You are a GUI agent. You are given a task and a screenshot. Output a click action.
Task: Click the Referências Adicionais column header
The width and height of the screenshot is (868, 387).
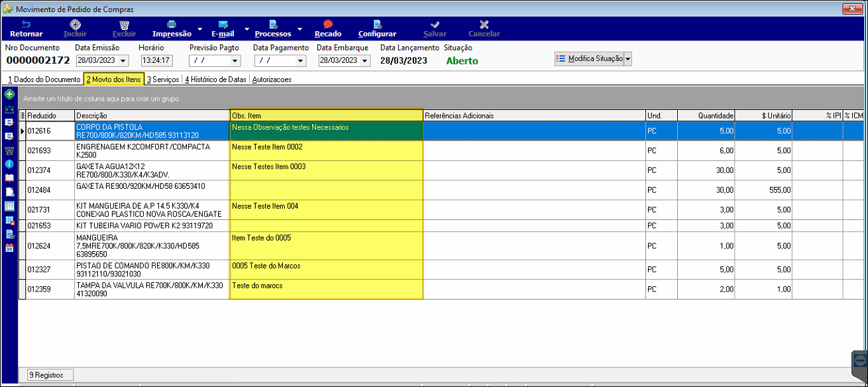534,115
